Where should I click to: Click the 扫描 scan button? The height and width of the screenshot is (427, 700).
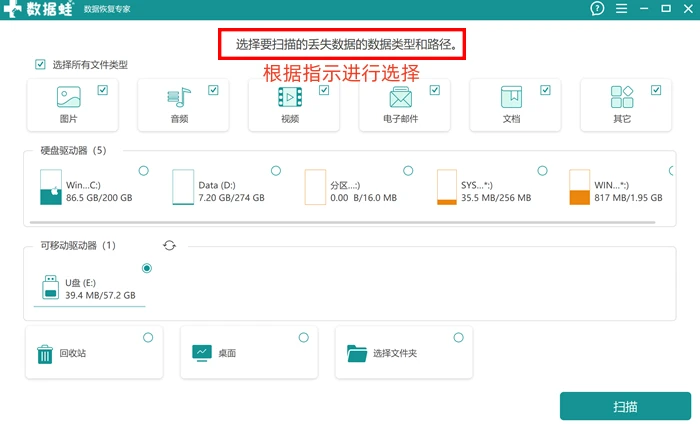pyautogui.click(x=625, y=406)
